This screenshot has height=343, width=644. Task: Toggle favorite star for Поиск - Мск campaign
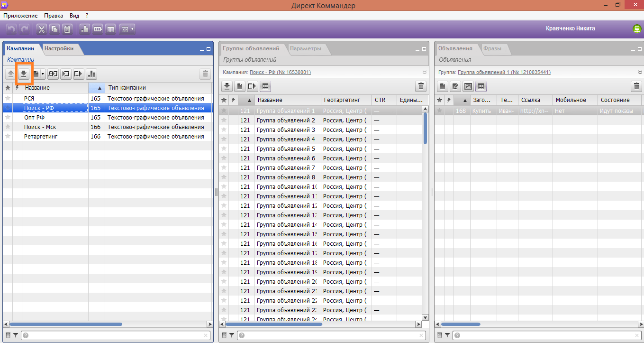tap(8, 127)
